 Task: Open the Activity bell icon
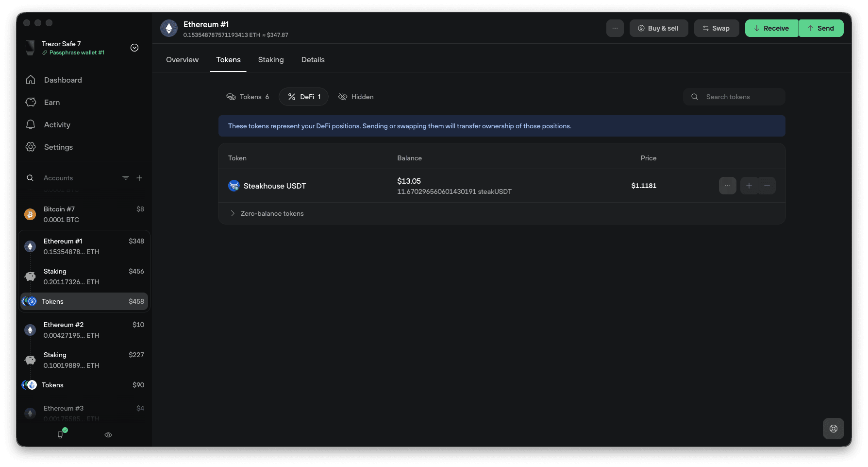pyautogui.click(x=31, y=124)
